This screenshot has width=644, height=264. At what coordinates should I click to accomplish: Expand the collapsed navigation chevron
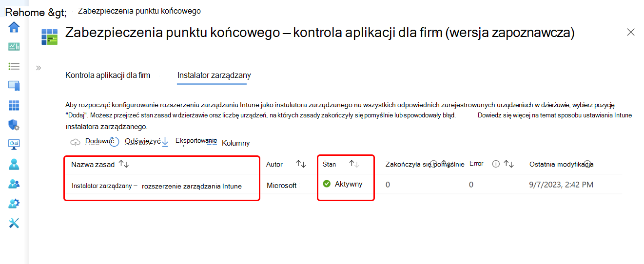coord(39,68)
